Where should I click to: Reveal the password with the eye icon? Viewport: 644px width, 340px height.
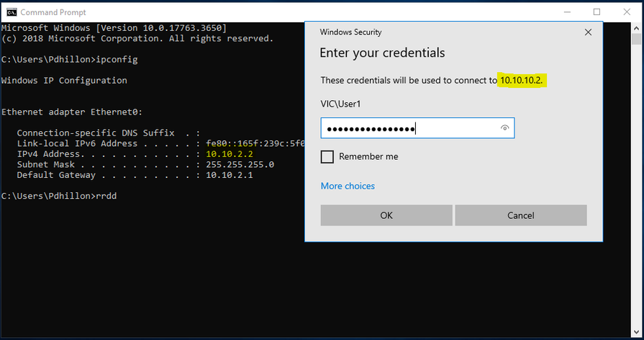505,128
